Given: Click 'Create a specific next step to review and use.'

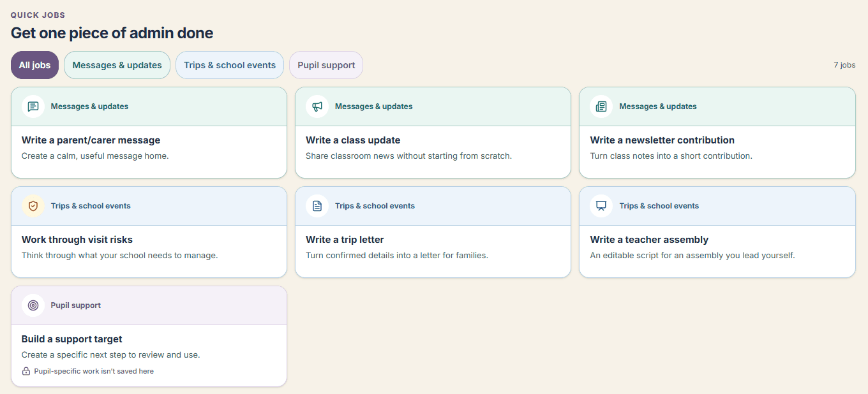Looking at the screenshot, I should tap(111, 354).
